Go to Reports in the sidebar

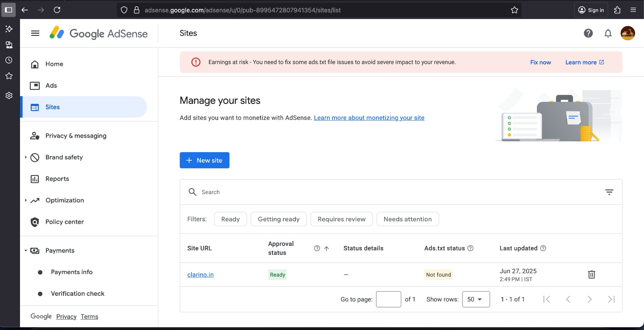(x=57, y=179)
